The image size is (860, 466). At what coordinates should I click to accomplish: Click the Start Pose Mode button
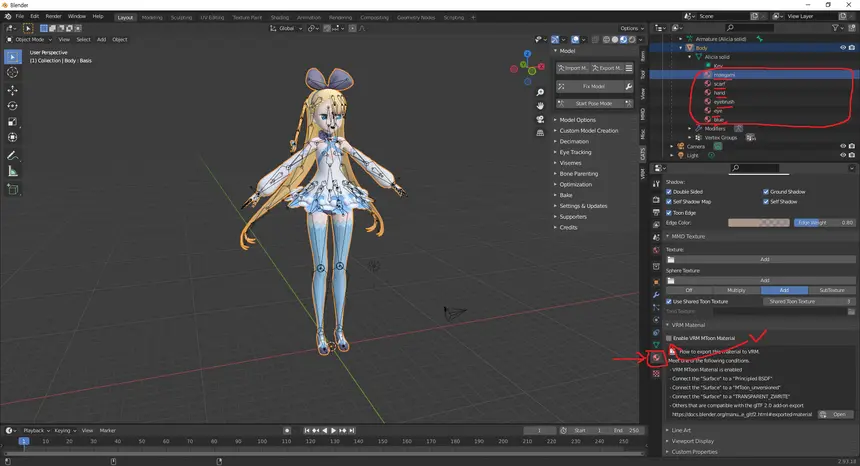595,103
